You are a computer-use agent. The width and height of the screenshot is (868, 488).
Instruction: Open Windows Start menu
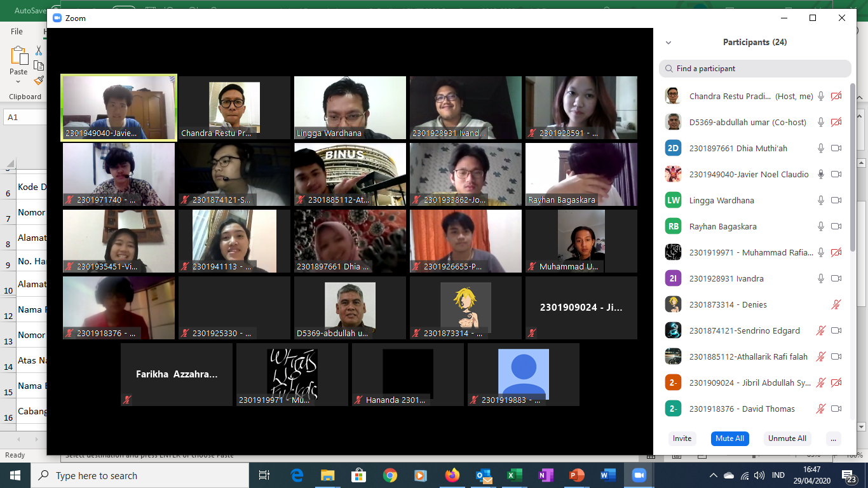pyautogui.click(x=15, y=475)
